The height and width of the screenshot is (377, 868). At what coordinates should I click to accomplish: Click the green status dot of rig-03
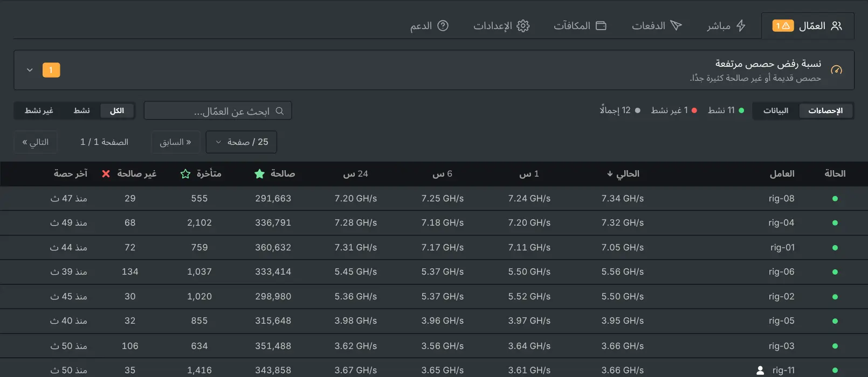(835, 346)
